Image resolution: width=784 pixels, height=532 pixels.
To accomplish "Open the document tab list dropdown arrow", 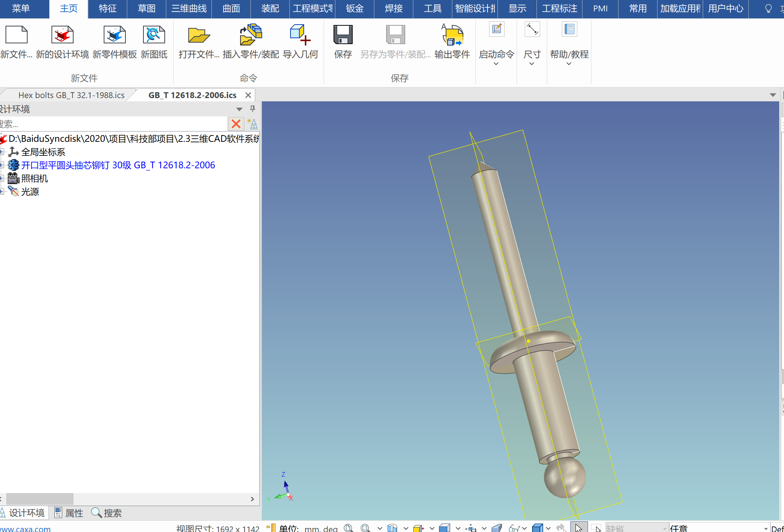I will [x=773, y=95].
